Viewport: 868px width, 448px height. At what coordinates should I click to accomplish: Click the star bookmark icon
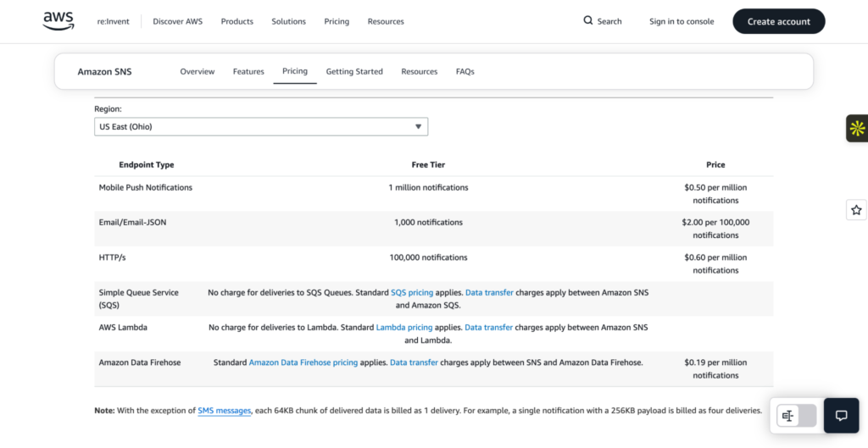pos(856,210)
